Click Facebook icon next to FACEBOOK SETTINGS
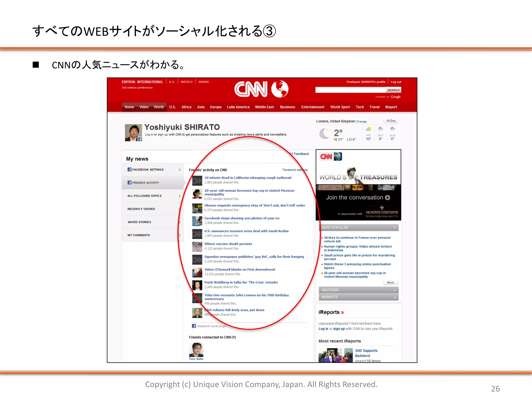 click(x=129, y=169)
